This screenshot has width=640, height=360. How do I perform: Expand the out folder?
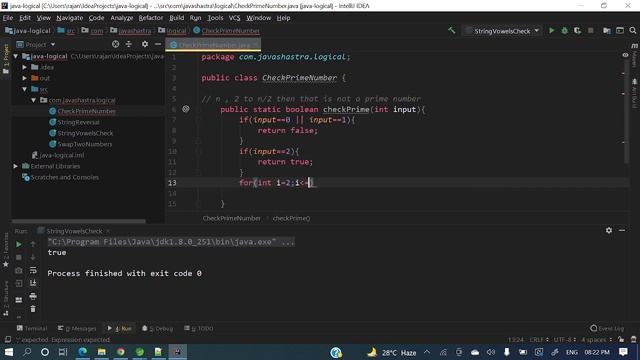point(24,78)
